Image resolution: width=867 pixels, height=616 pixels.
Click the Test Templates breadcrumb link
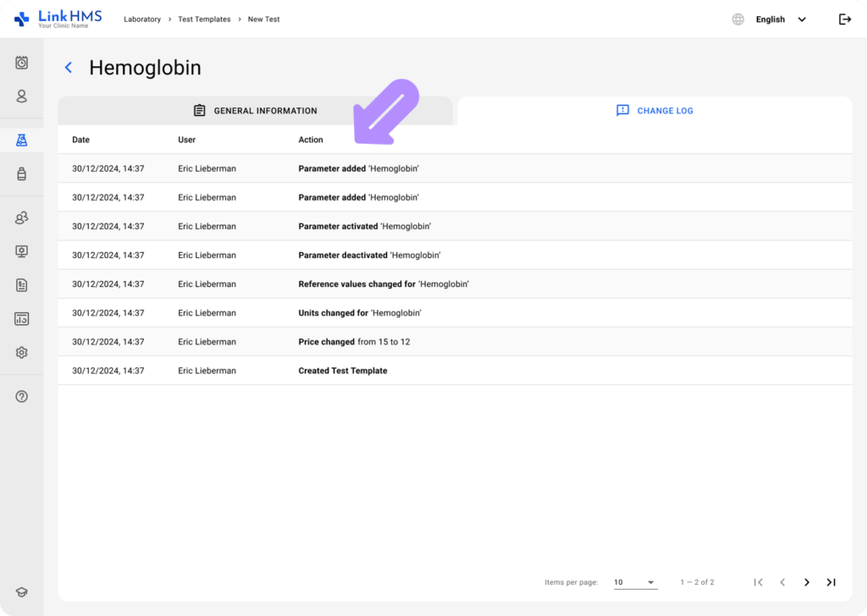(203, 19)
